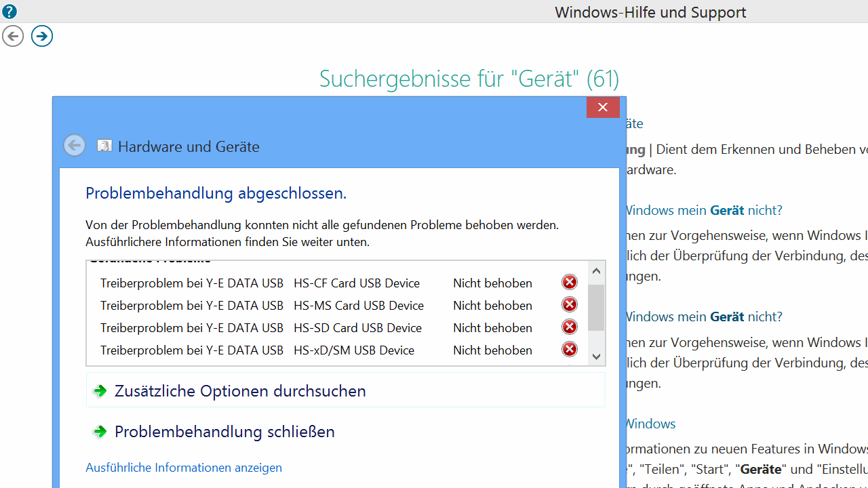Viewport: 868px width, 488px height.
Task: Click the troubleshooter dialog's back arrow
Action: click(75, 145)
